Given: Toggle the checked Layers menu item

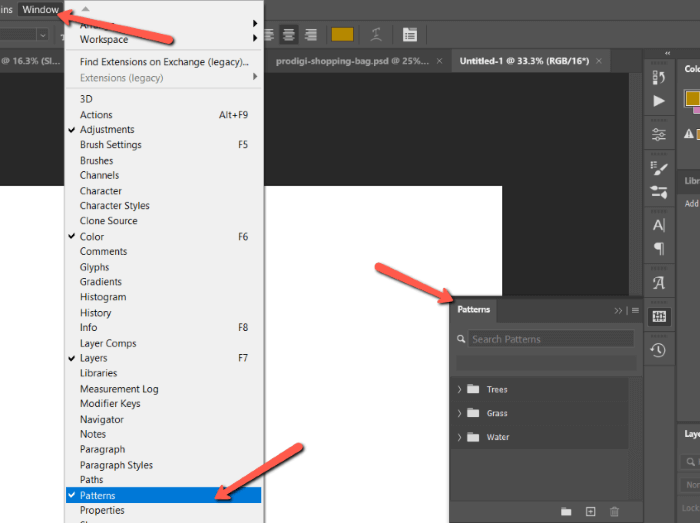Looking at the screenshot, I should [x=94, y=358].
